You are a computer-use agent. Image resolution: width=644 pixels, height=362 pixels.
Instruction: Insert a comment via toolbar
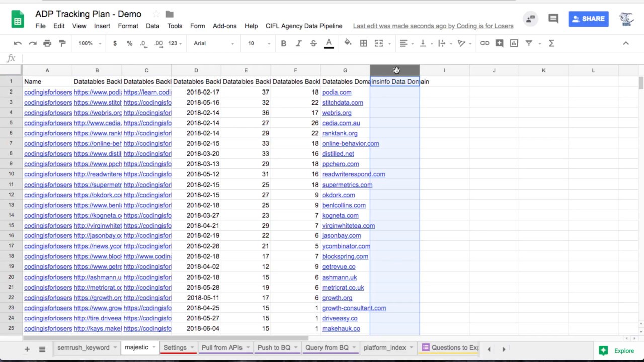tap(499, 43)
